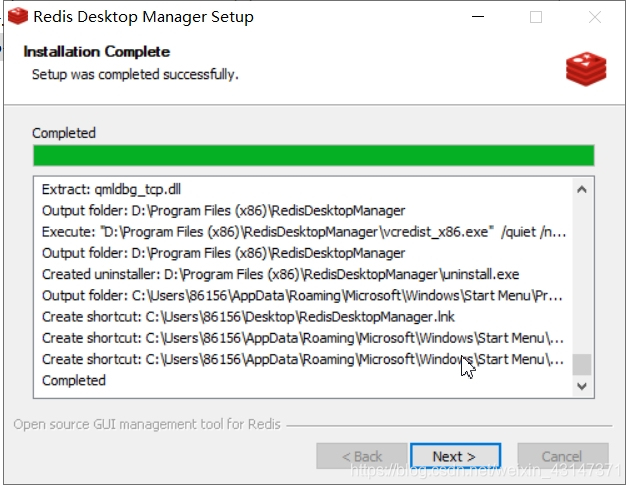Click 'Open source GUI management tool for Redis' text
Screen dimensions: 630x489
147,424
